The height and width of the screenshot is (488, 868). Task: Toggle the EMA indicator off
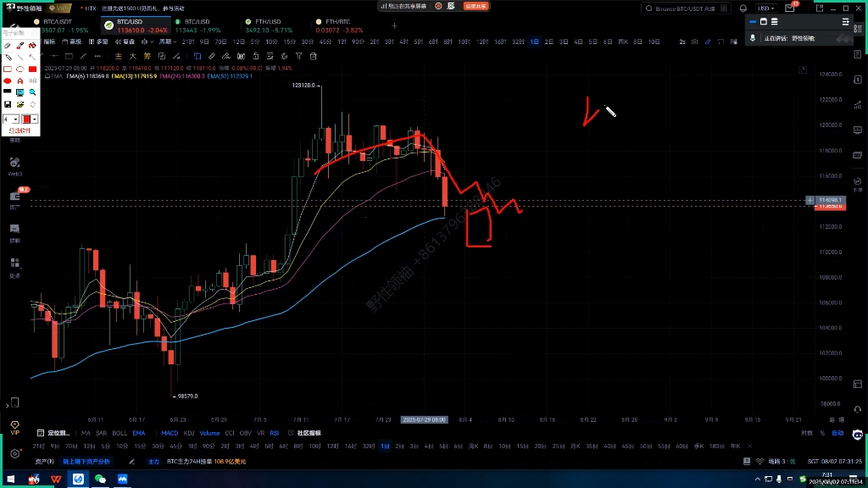point(139,433)
